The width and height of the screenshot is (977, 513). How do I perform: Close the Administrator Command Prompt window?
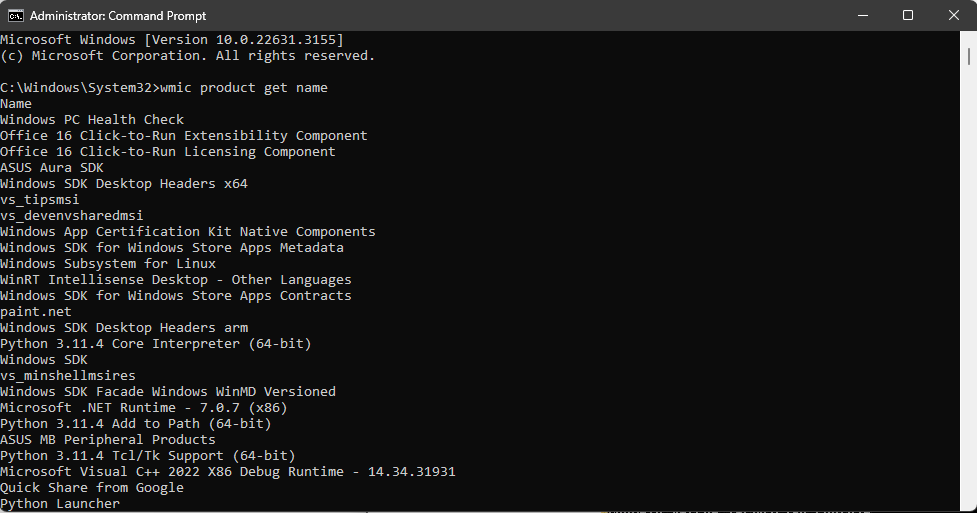[953, 15]
